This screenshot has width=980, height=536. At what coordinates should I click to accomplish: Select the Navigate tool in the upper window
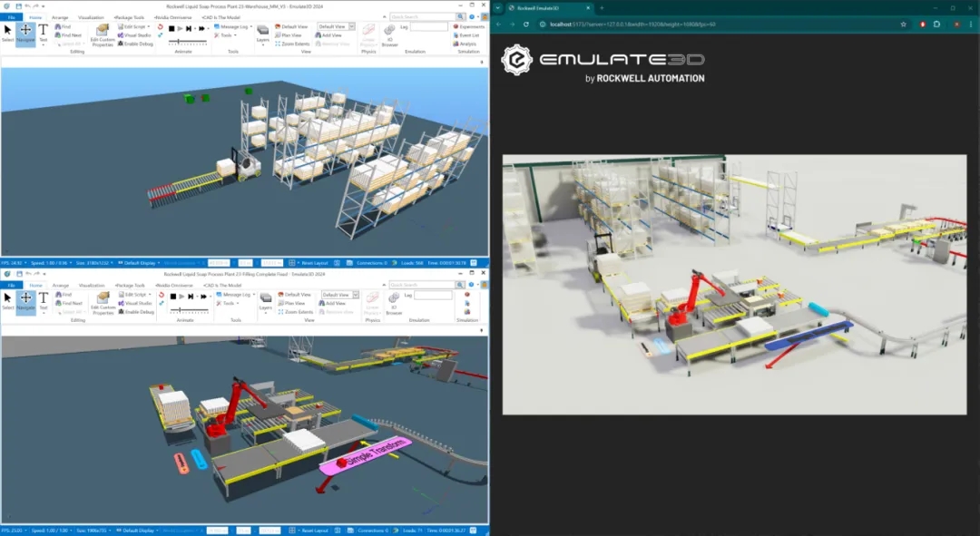[x=25, y=33]
